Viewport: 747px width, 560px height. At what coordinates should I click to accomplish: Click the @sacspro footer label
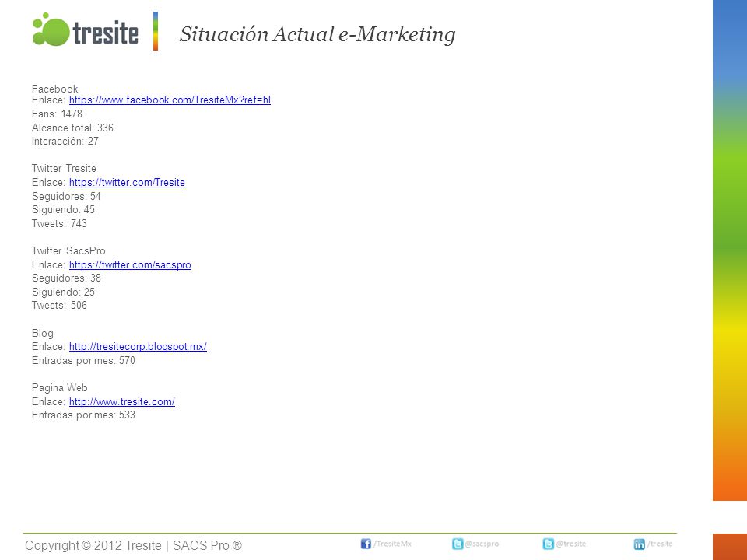coord(482,544)
